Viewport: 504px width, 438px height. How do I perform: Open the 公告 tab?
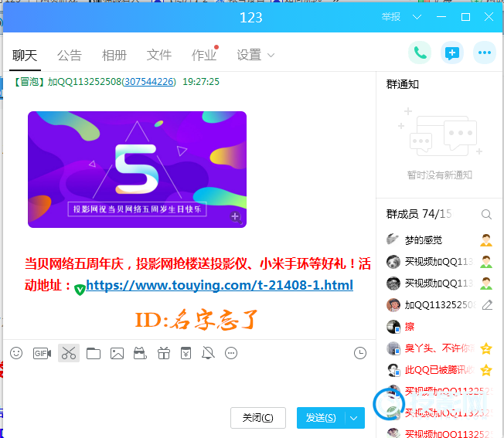click(x=70, y=55)
